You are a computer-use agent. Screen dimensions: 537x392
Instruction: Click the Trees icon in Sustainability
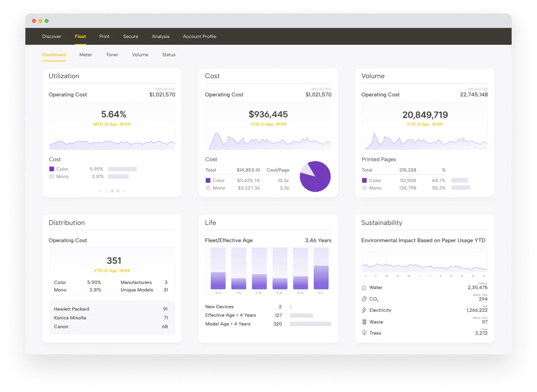(x=364, y=333)
